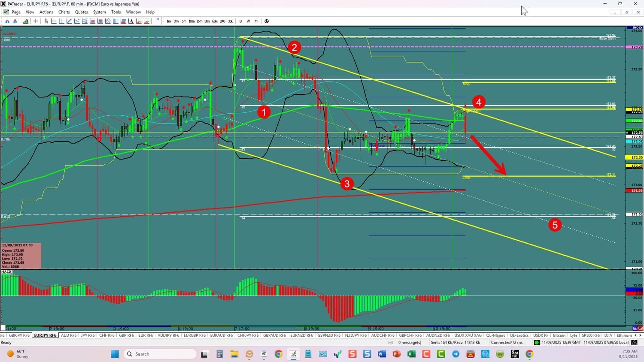The image size is (644, 362).
Task: Open Microsoft Word from the taskbar
Action: click(x=382, y=354)
